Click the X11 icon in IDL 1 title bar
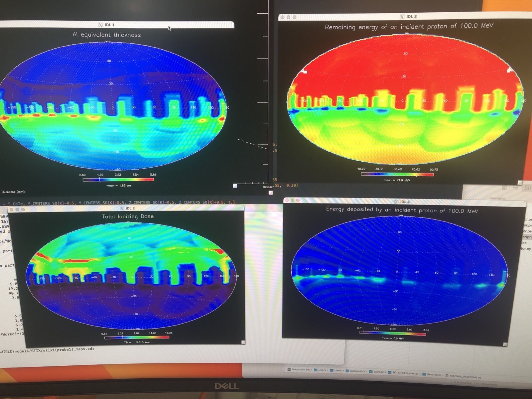This screenshot has width=532, height=399. [100, 25]
